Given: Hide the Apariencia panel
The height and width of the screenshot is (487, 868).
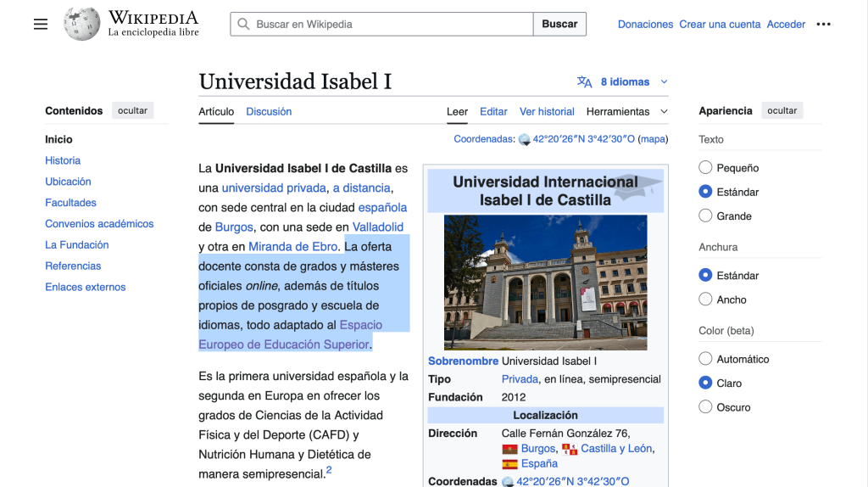Looking at the screenshot, I should pyautogui.click(x=782, y=110).
